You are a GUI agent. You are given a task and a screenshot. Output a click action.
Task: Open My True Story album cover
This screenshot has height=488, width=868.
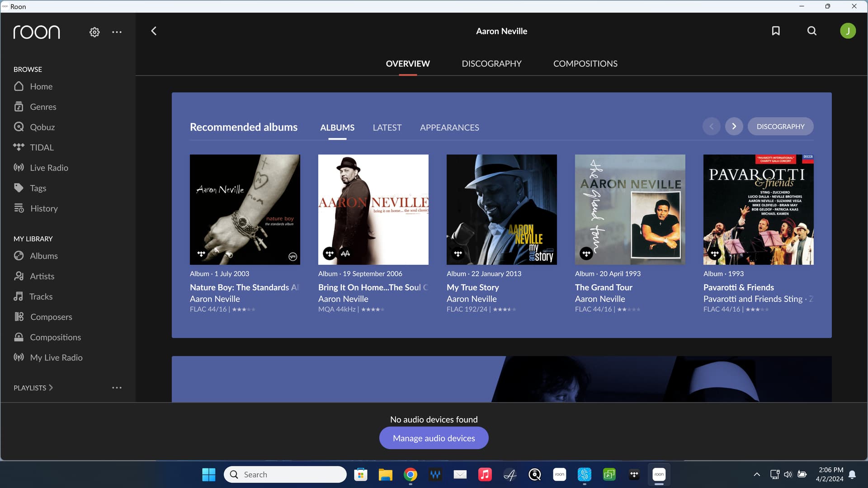(x=501, y=210)
